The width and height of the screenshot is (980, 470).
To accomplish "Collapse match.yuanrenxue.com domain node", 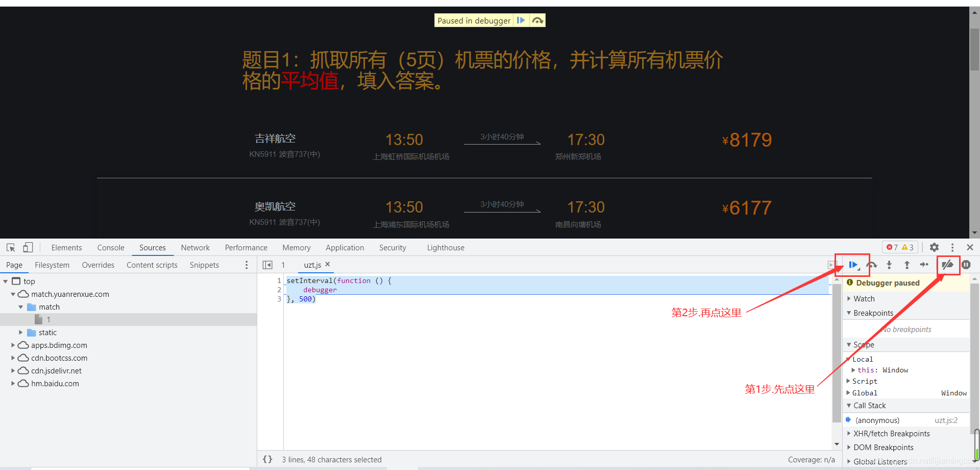I will 13,294.
